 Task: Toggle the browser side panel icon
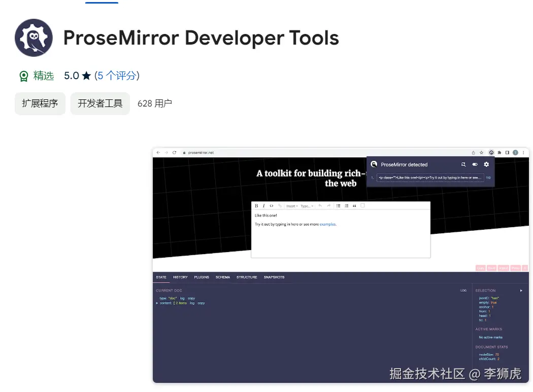pos(507,153)
